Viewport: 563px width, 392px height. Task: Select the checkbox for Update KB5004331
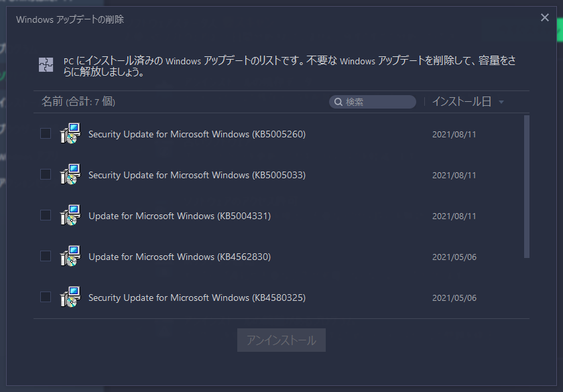[x=46, y=215]
